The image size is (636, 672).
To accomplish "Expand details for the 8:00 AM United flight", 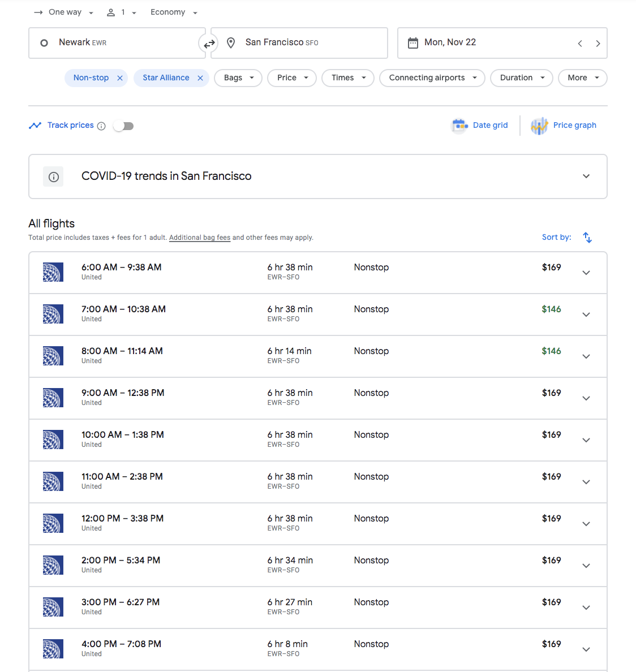I will pyautogui.click(x=586, y=356).
